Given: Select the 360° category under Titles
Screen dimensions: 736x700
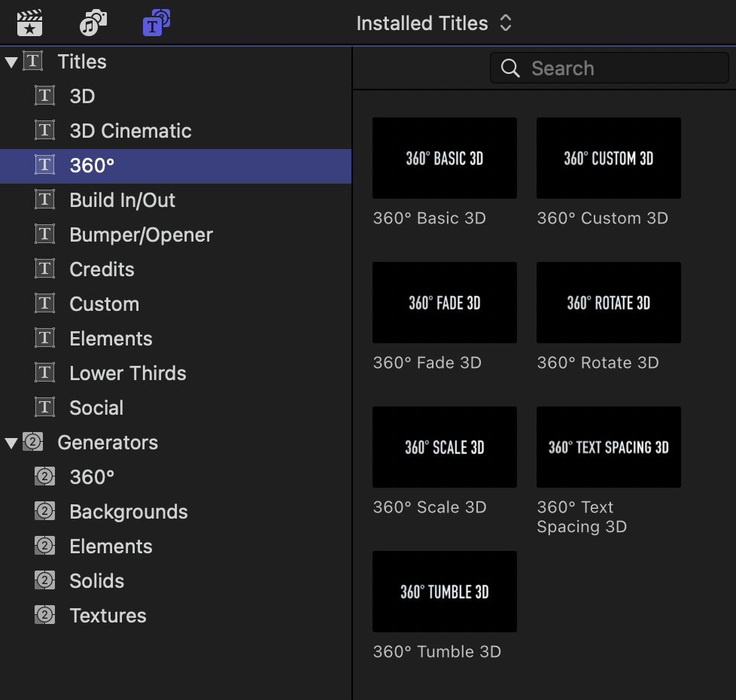Looking at the screenshot, I should coord(176,166).
